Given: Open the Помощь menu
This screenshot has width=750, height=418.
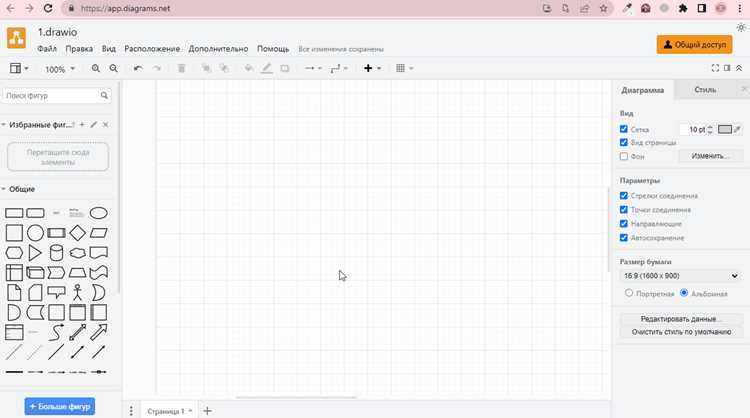Looking at the screenshot, I should pos(273,49).
